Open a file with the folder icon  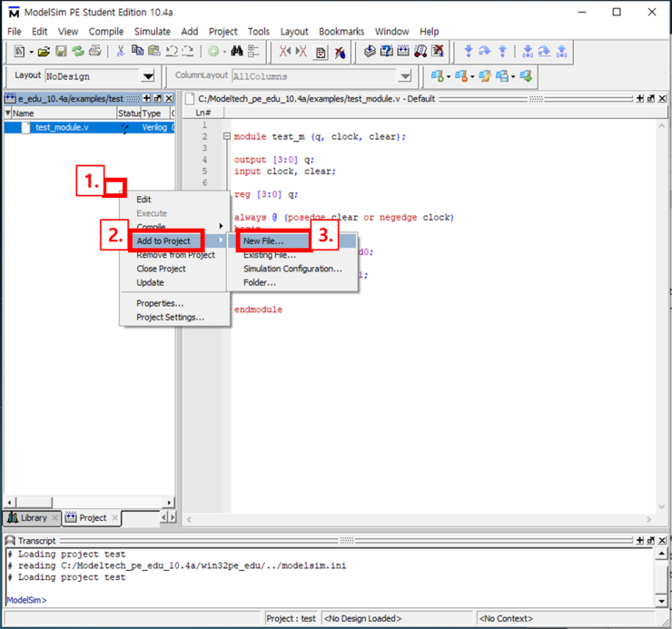point(44,52)
